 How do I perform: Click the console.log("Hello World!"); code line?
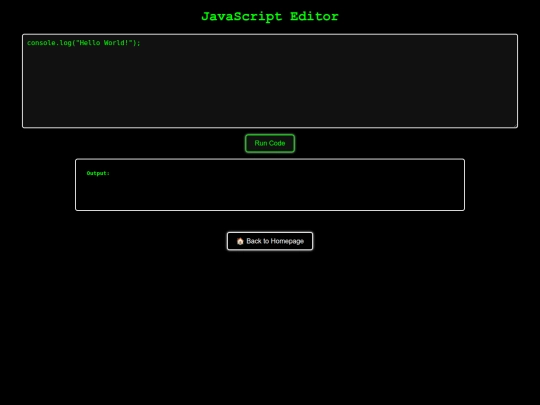coord(84,43)
